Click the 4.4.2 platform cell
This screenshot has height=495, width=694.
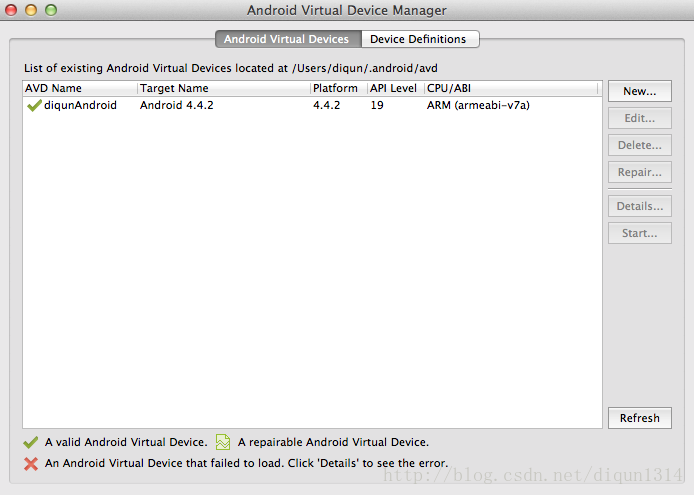pos(327,105)
